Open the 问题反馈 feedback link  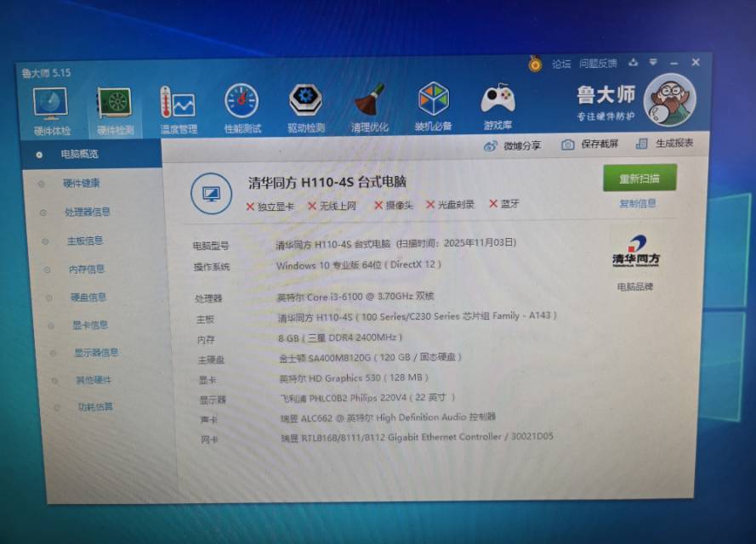pos(598,63)
